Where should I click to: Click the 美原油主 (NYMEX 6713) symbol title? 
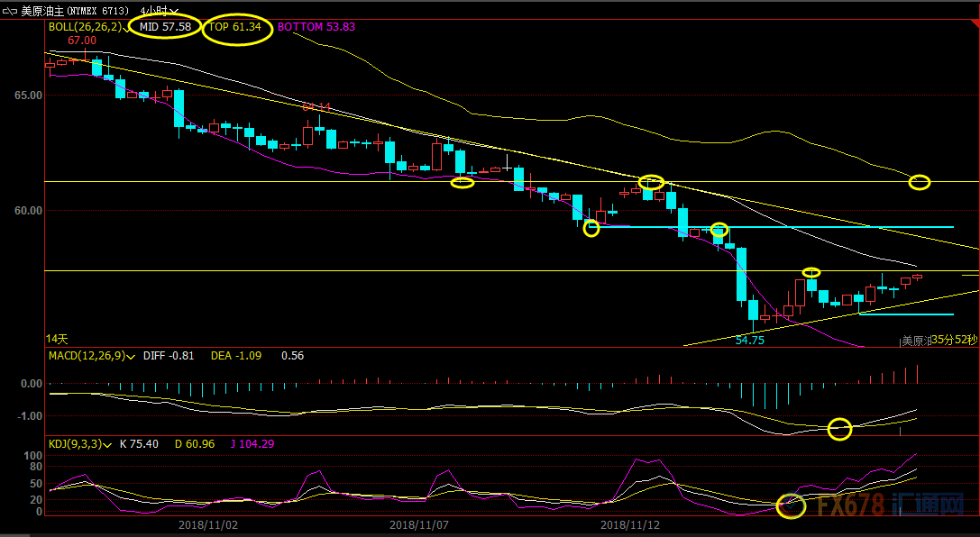click(x=75, y=11)
